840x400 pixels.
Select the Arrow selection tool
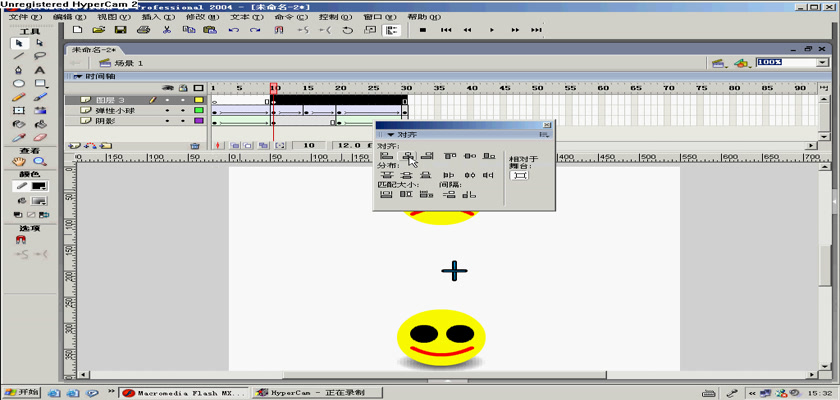pos(19,43)
